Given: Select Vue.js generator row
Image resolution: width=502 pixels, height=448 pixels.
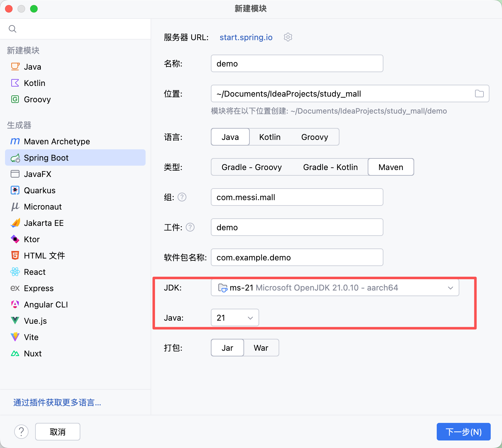Looking at the screenshot, I should point(75,321).
